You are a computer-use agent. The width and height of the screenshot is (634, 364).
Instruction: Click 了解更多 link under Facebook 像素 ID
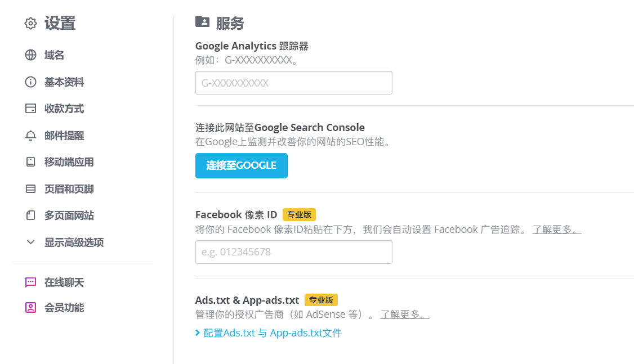click(x=556, y=230)
